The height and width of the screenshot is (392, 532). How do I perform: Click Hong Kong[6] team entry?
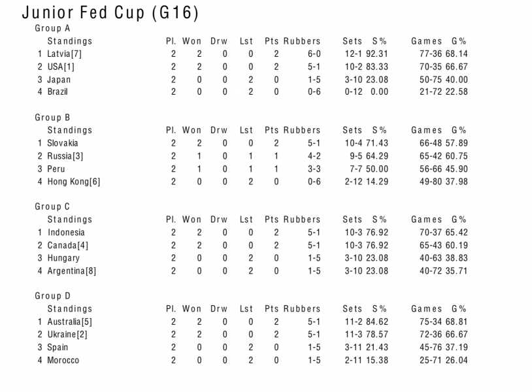coord(74,182)
